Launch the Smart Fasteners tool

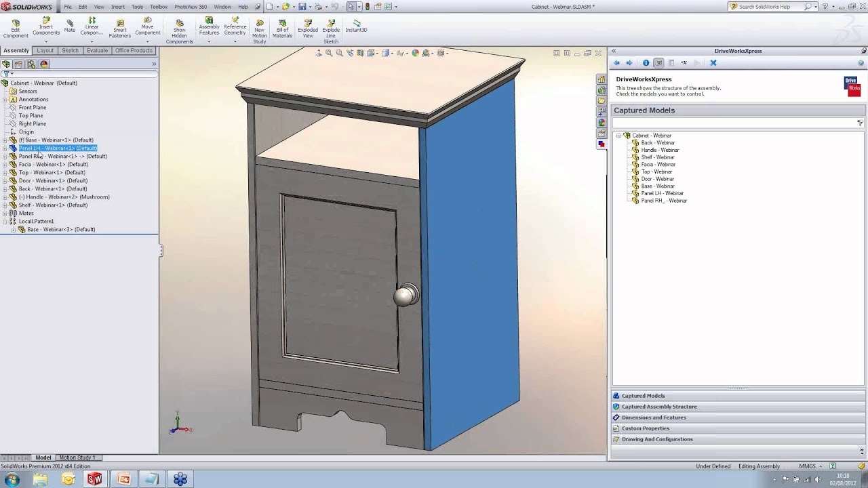pos(120,28)
